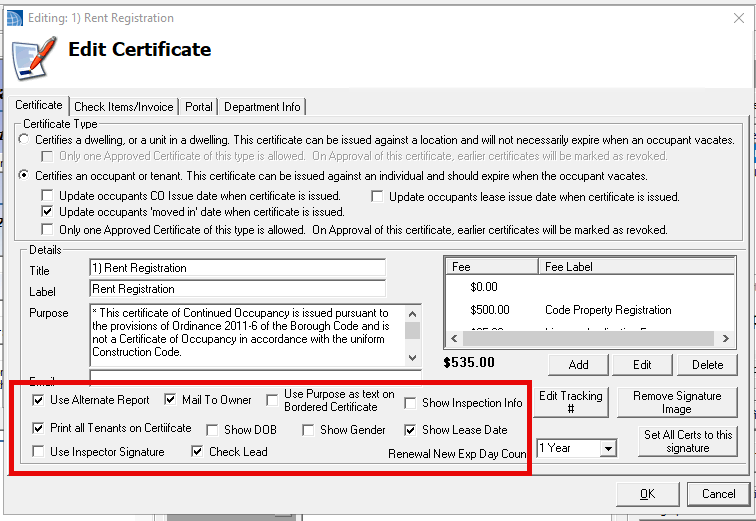Click the Title input field
The height and width of the screenshot is (521, 756).
[x=237, y=268]
